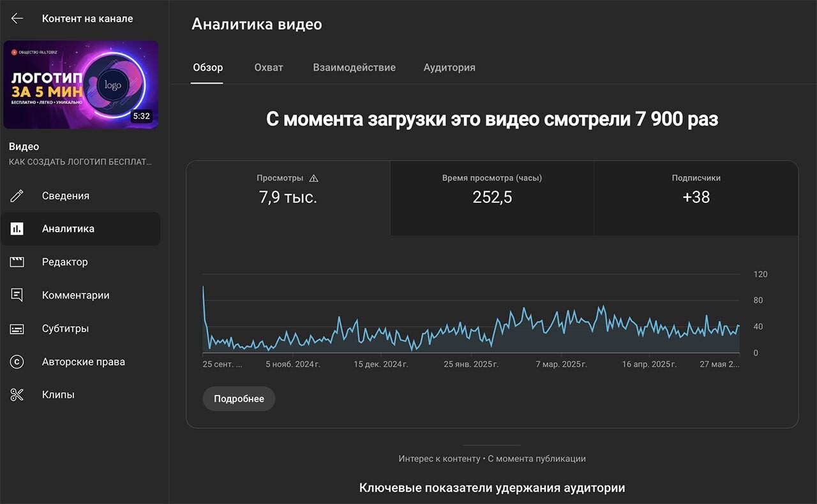Click the Аналитика bar chart icon
This screenshot has height=504, width=817.
coord(17,229)
